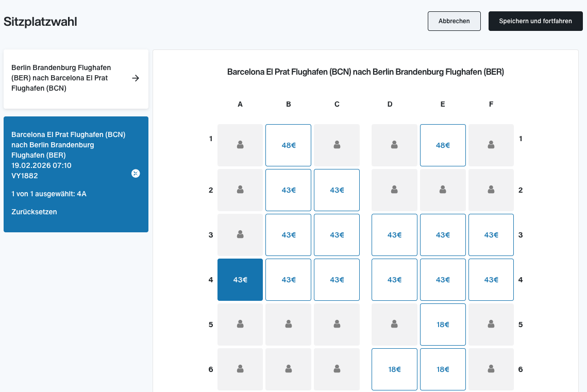Screen dimensions: 587x392
Task: Click the occupied seat icon at 1A
Action: (240, 145)
